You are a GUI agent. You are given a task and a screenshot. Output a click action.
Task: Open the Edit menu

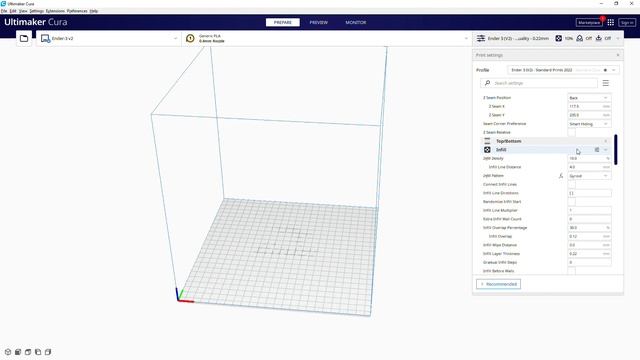[13, 11]
